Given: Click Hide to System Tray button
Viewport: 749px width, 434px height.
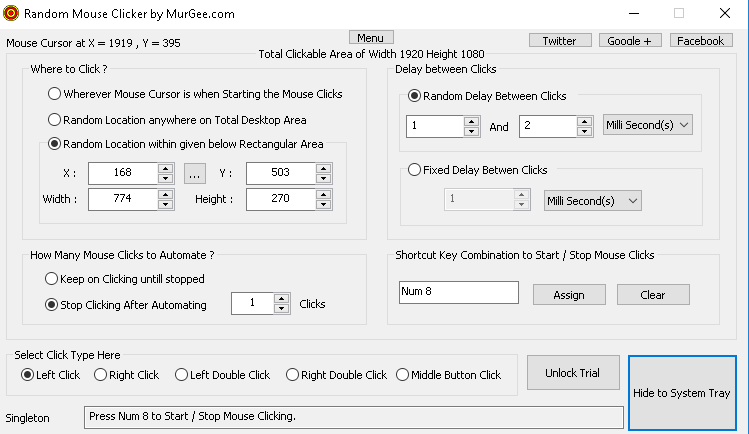Looking at the screenshot, I should point(681,393).
